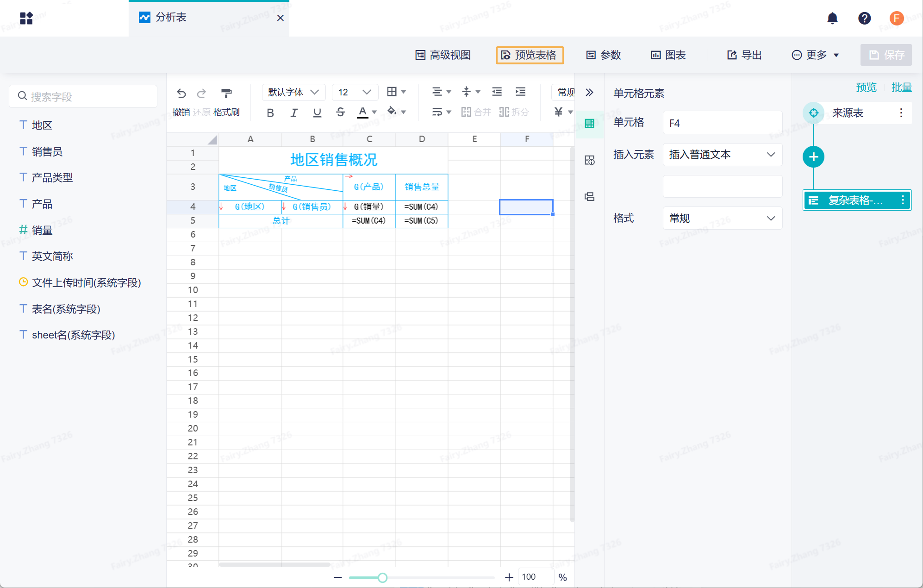This screenshot has height=588, width=923.
Task: Click the increase indent icon
Action: click(x=520, y=92)
